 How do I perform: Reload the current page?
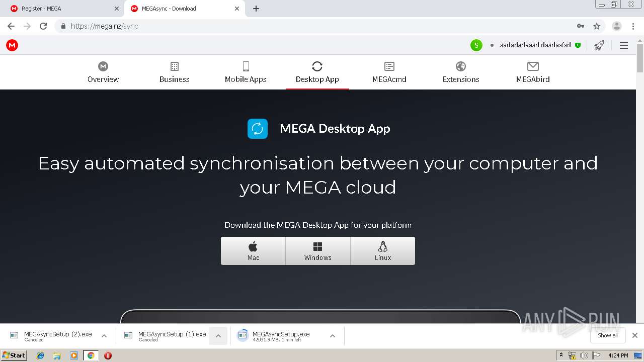[43, 26]
